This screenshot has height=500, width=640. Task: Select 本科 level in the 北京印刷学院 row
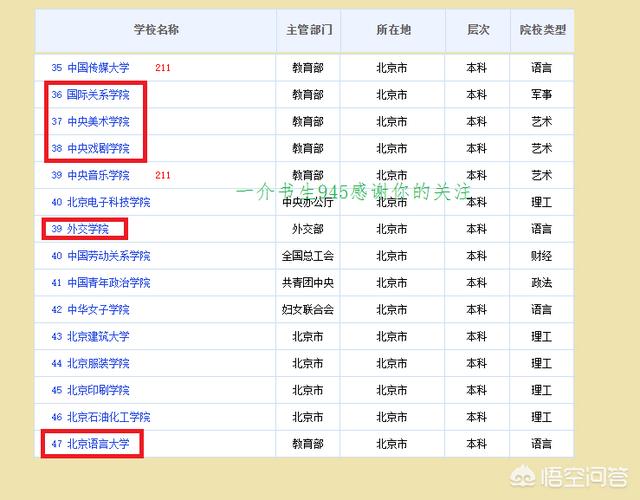click(476, 390)
